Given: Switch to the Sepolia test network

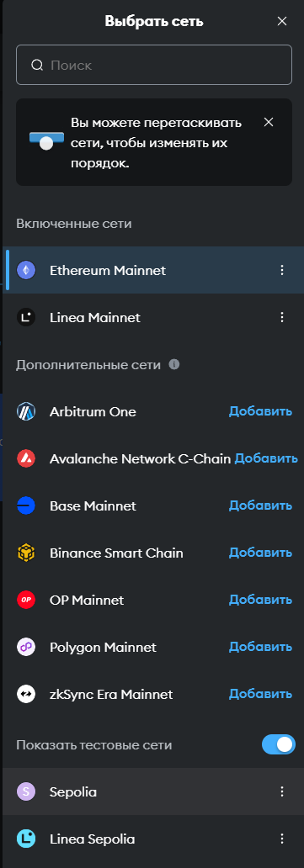Looking at the screenshot, I should pyautogui.click(x=153, y=791).
